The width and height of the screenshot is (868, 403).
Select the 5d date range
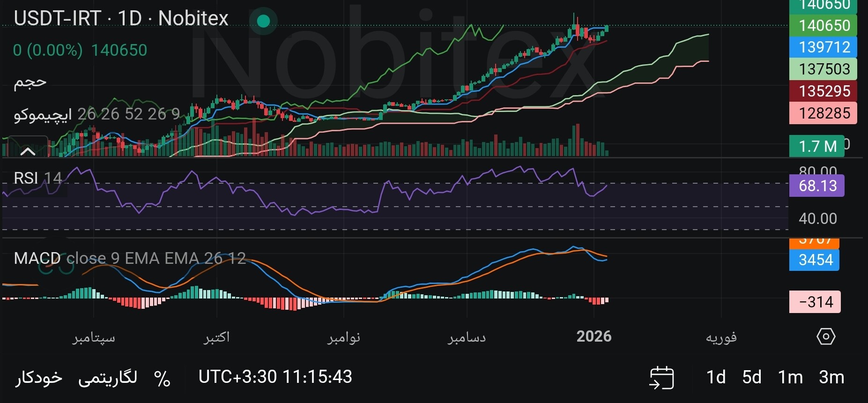751,377
